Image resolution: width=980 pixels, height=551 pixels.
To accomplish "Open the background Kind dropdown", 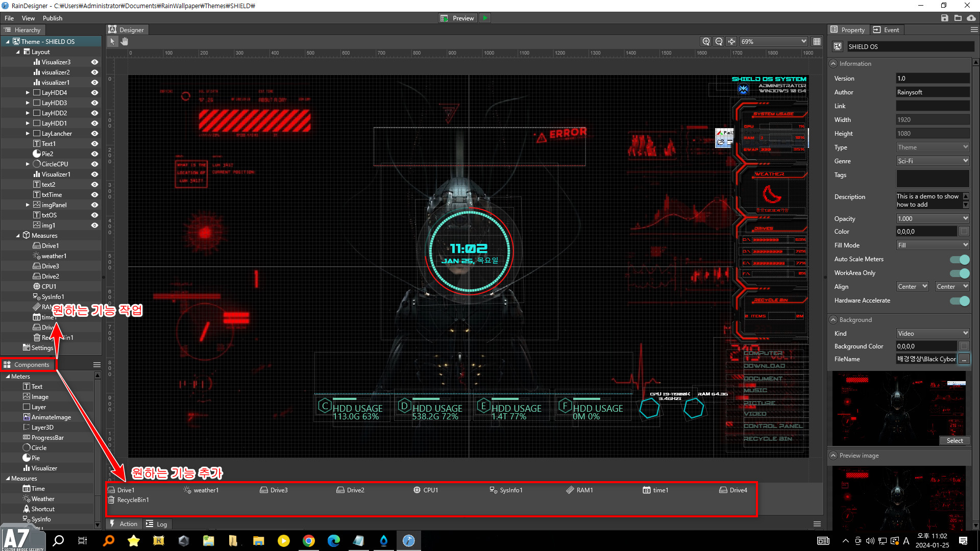I will [x=933, y=333].
